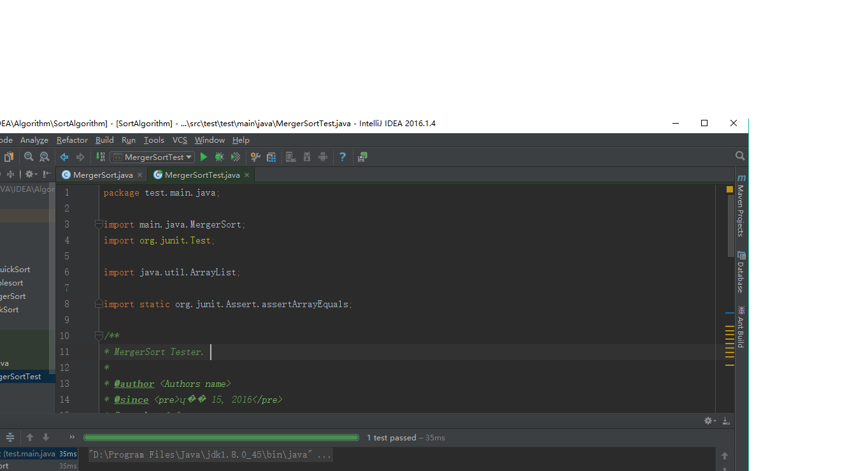Open Maven Projects side panel
The image size is (868, 471).
click(741, 205)
